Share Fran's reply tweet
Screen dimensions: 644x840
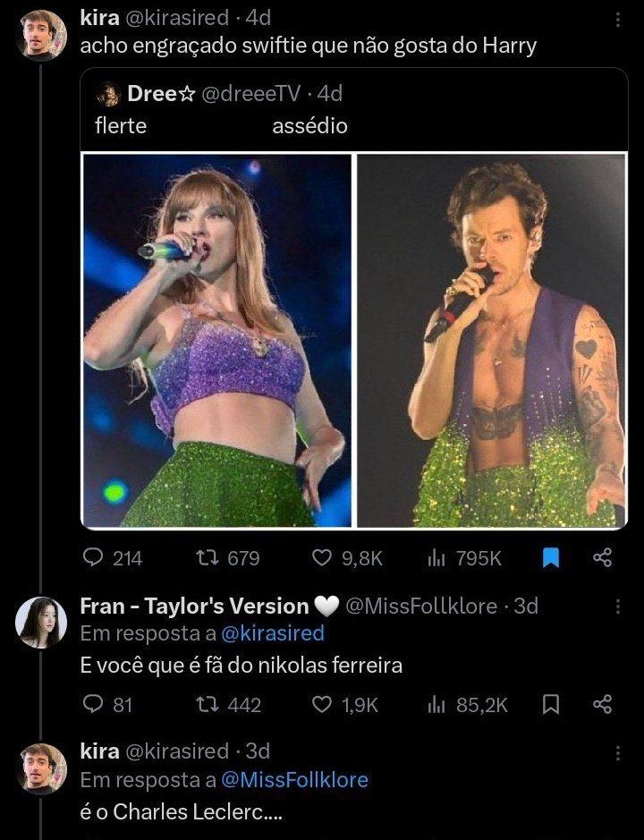tap(602, 704)
